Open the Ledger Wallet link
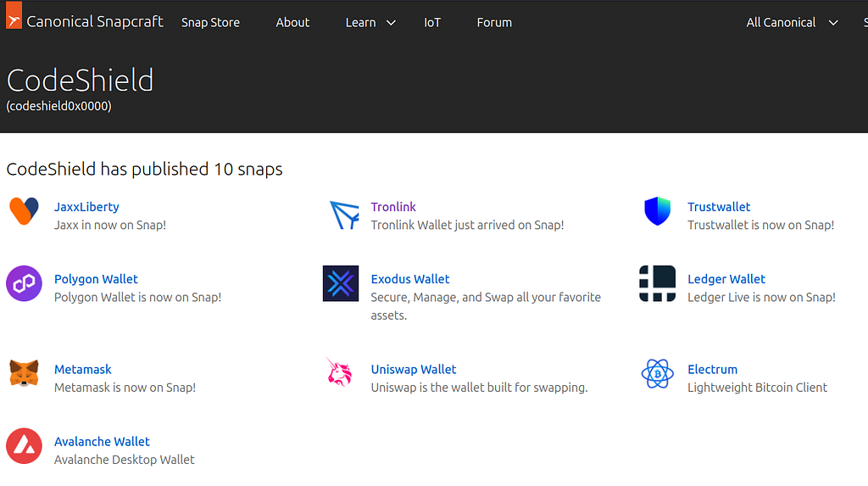The height and width of the screenshot is (486, 868). [726, 279]
